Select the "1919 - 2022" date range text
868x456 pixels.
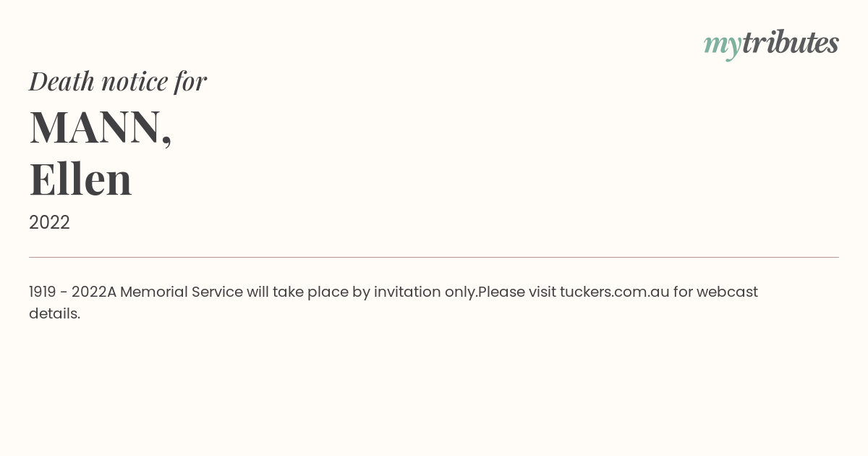pos(68,292)
